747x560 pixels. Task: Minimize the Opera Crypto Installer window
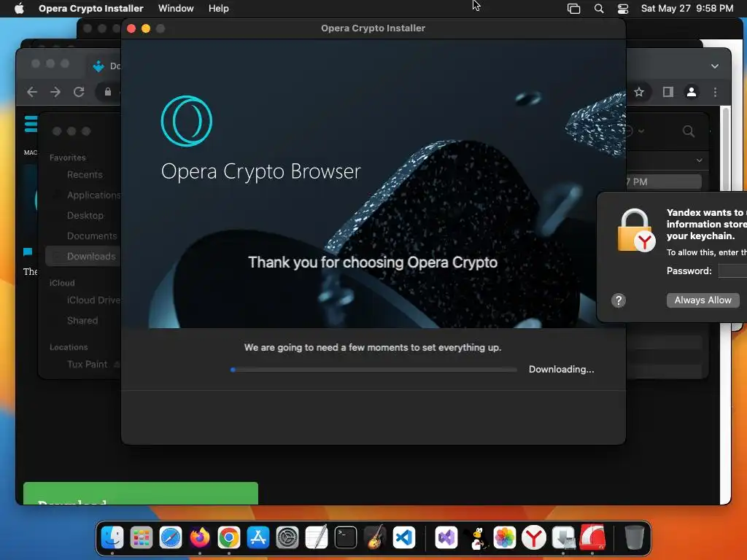click(x=146, y=28)
